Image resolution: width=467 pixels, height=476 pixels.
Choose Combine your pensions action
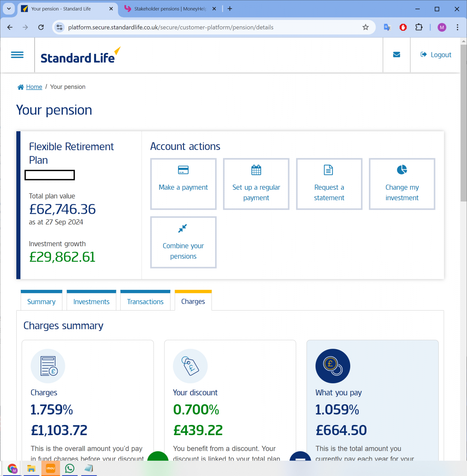coord(183,242)
